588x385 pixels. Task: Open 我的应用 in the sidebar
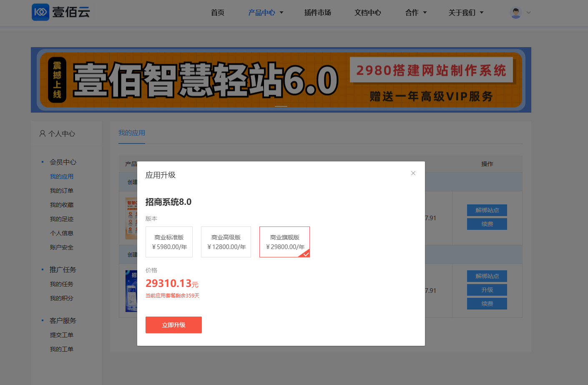[62, 176]
